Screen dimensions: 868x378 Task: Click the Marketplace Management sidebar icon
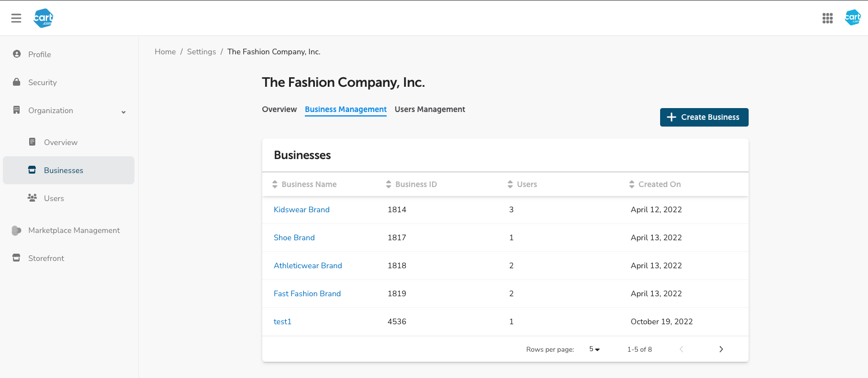17,230
